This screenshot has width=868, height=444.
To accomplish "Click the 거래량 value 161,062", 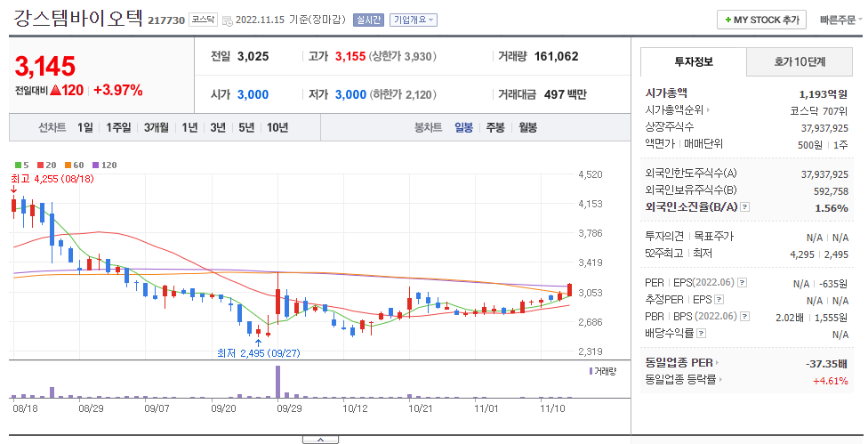I will [x=556, y=56].
